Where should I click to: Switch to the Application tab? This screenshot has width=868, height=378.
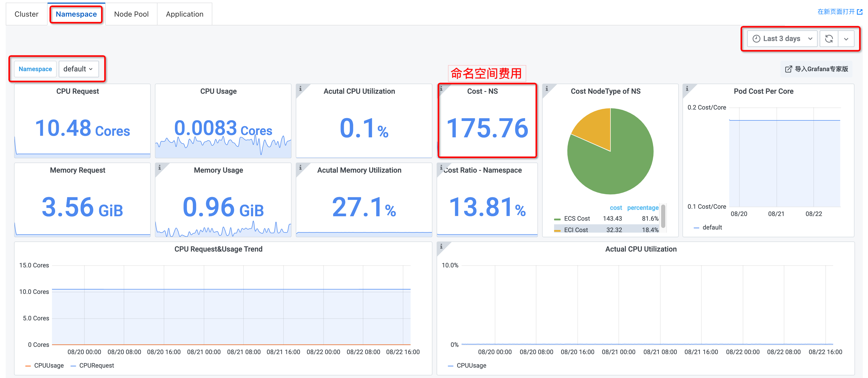pyautogui.click(x=184, y=14)
